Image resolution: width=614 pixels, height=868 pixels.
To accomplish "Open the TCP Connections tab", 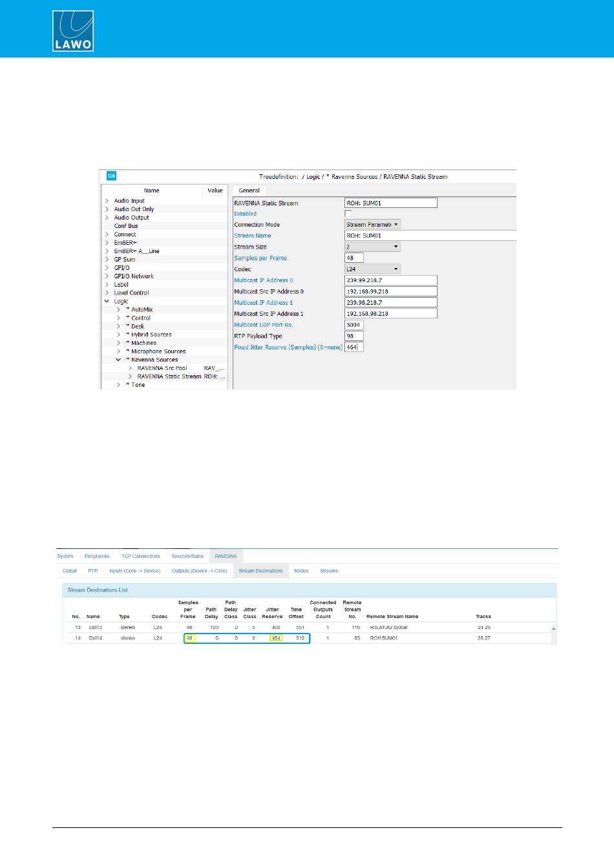I will (x=140, y=556).
